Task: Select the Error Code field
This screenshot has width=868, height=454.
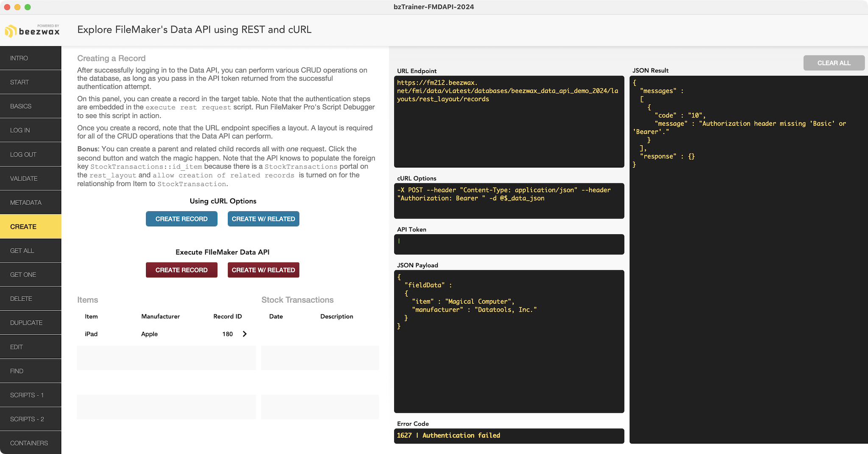Action: 509,436
